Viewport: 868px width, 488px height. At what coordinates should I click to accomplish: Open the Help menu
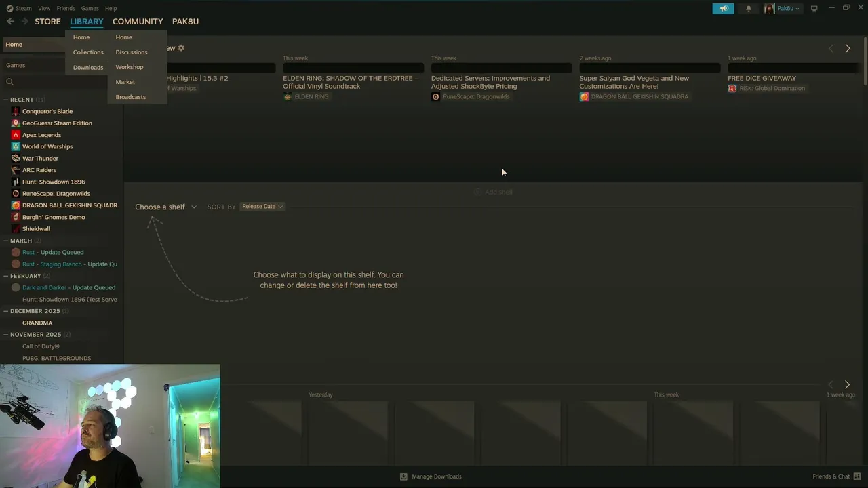coord(111,8)
